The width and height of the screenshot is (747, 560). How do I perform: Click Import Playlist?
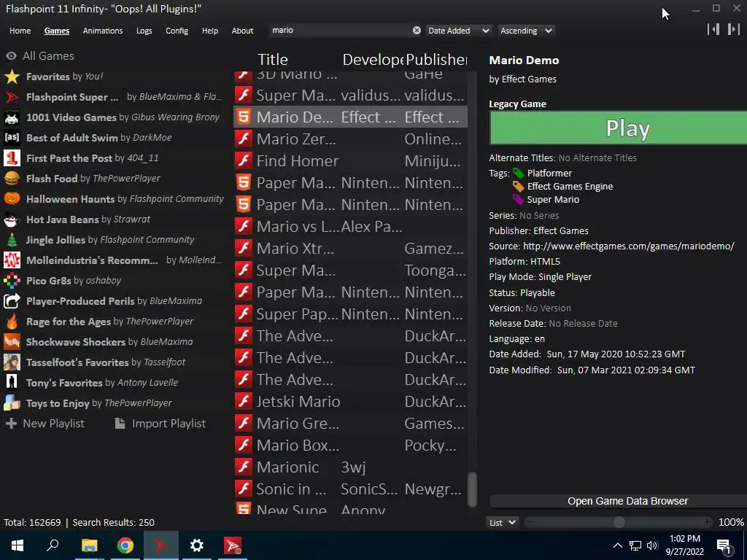(x=160, y=424)
